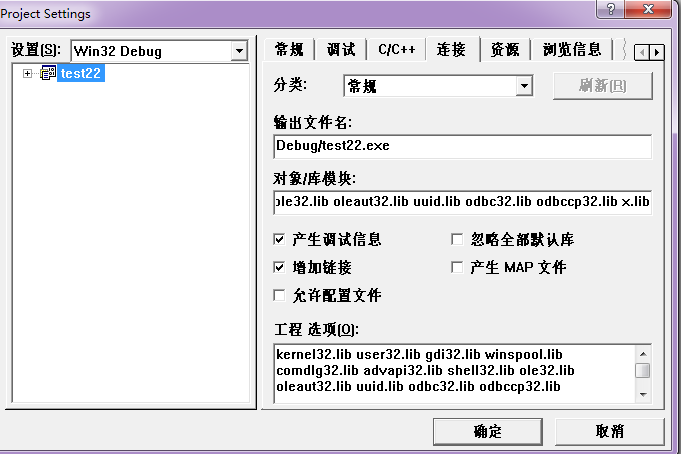Switch to the 连接 tab

(452, 50)
